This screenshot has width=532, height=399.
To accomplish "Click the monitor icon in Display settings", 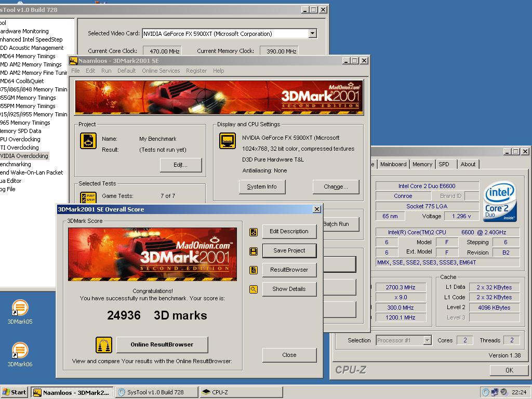I will click(x=228, y=141).
